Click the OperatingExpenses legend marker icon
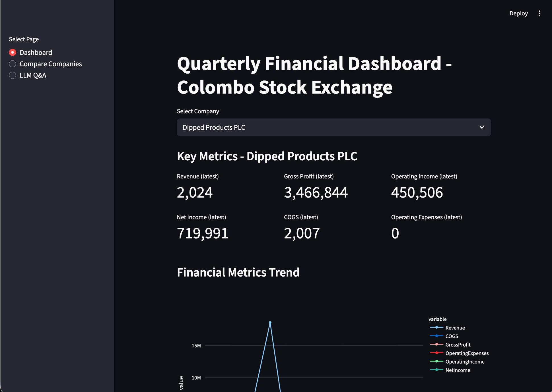Image resolution: width=552 pixels, height=392 pixels. (x=436, y=353)
